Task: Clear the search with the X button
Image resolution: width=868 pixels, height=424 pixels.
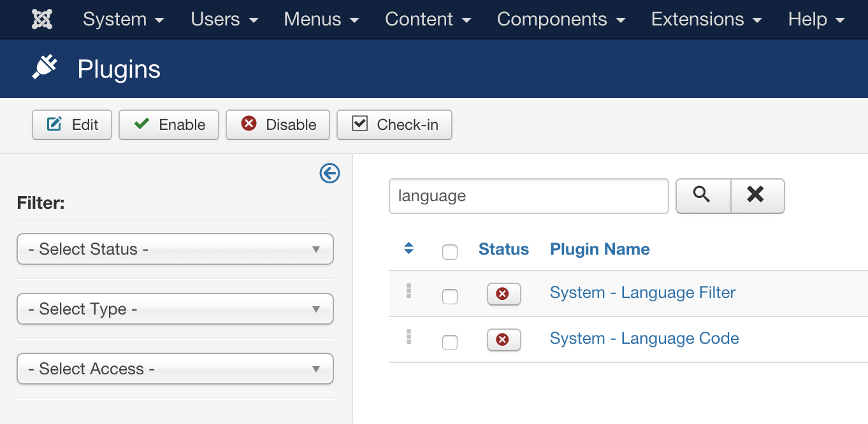Action: [x=756, y=195]
